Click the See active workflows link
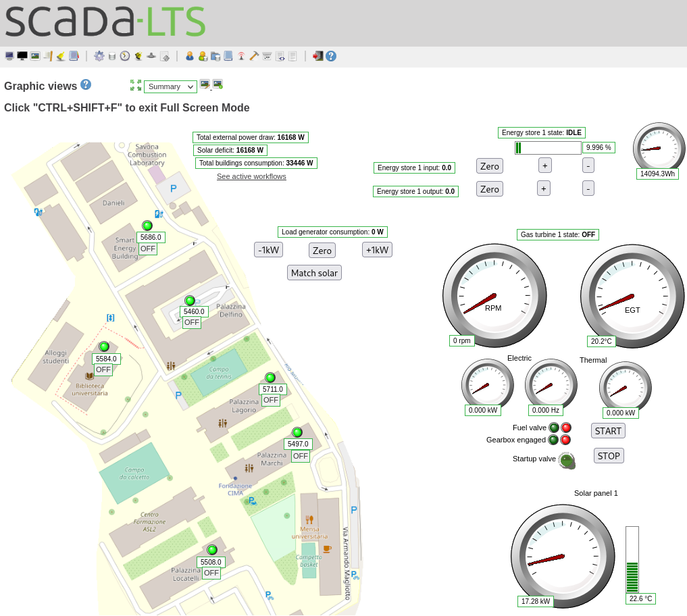 [x=251, y=176]
